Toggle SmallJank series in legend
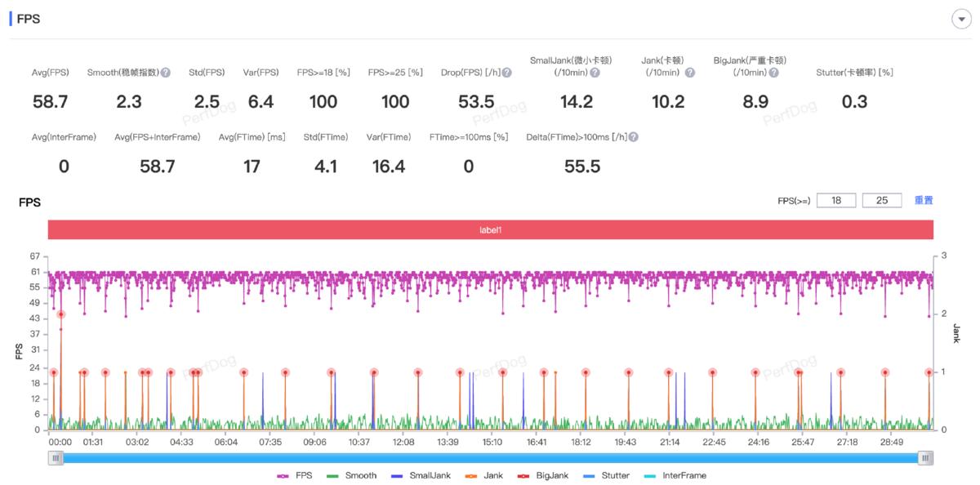Viewport: 980px width, 485px height. click(421, 475)
